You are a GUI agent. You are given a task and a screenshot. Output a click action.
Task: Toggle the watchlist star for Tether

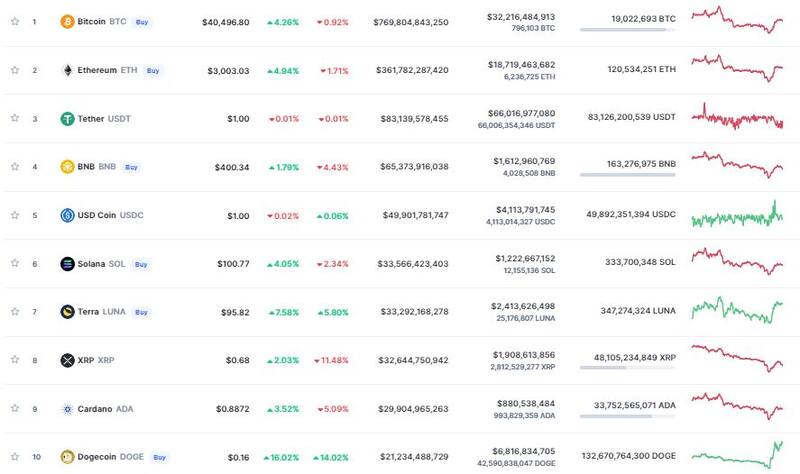pos(14,118)
